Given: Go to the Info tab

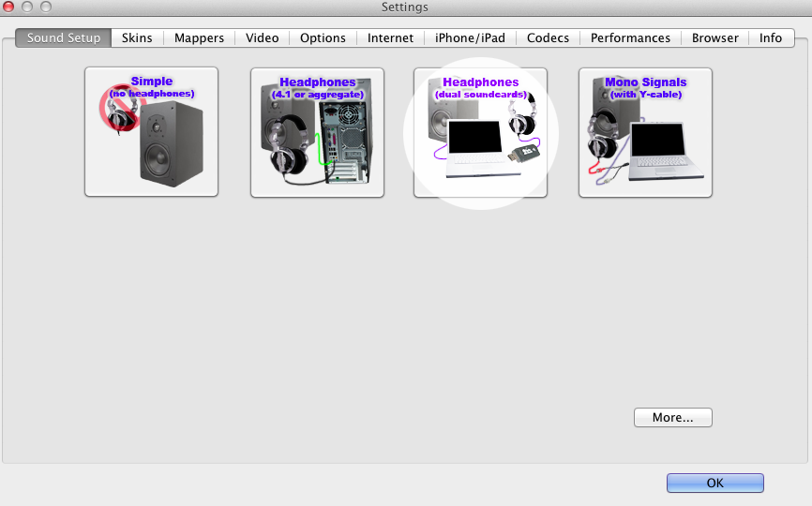Looking at the screenshot, I should pyautogui.click(x=771, y=38).
